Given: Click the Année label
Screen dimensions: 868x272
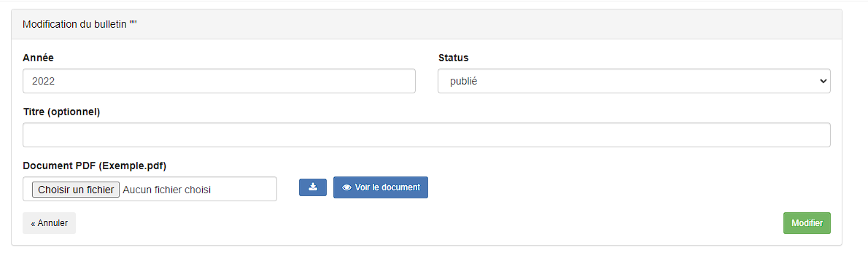Looking at the screenshot, I should click(38, 58).
